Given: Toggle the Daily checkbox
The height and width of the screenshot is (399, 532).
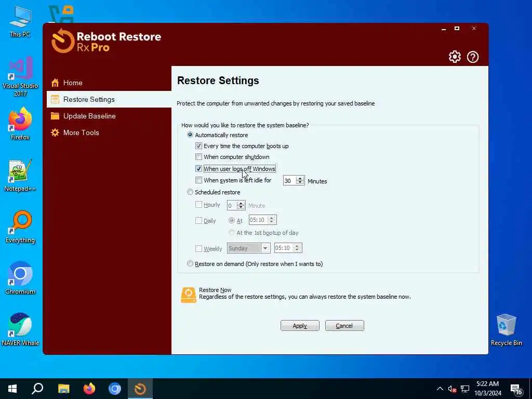Looking at the screenshot, I should (198, 220).
